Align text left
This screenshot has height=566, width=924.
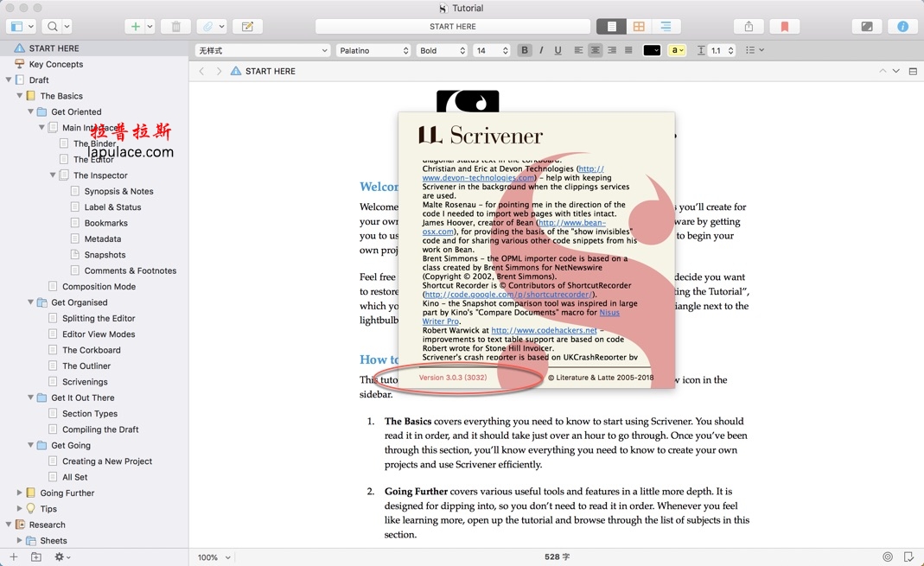click(x=578, y=51)
